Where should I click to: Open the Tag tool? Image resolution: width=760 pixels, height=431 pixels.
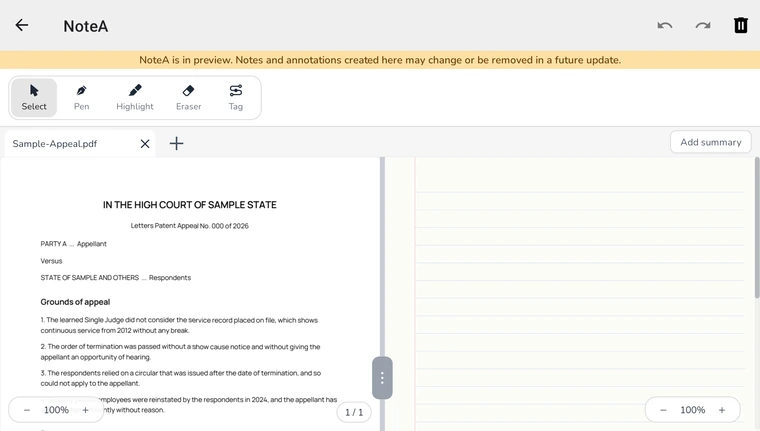(236, 97)
